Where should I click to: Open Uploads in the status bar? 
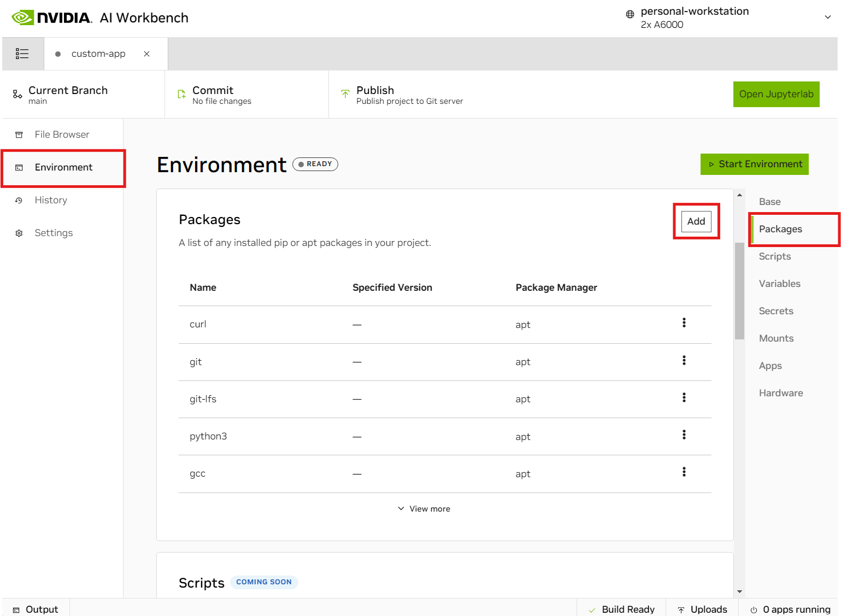pyautogui.click(x=702, y=609)
